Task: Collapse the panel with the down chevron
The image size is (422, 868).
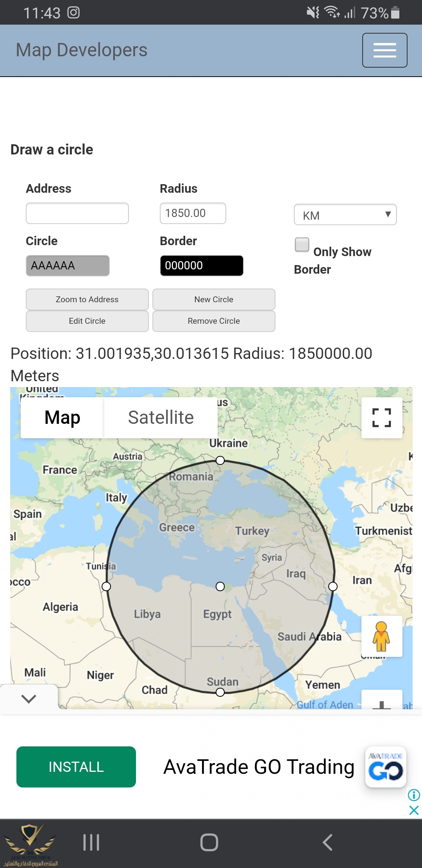Action: [x=29, y=698]
